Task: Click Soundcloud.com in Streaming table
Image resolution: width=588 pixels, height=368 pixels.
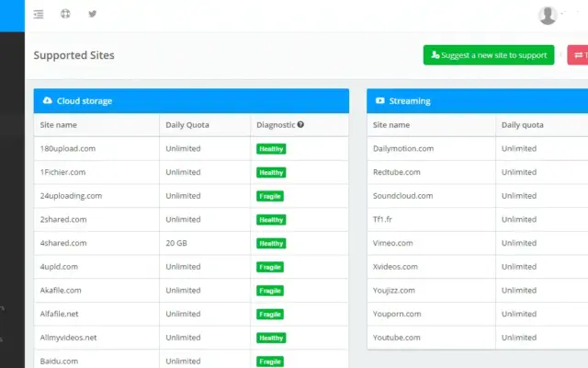Action: click(x=402, y=196)
